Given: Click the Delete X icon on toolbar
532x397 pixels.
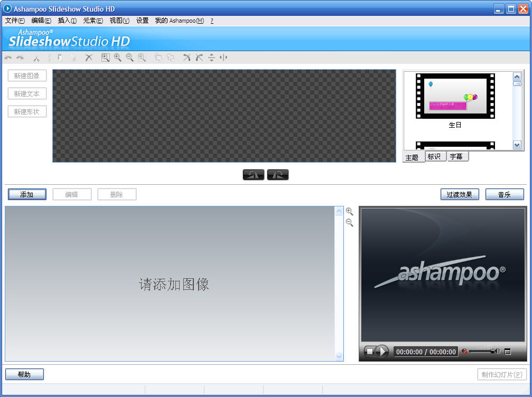Looking at the screenshot, I should coord(89,58).
